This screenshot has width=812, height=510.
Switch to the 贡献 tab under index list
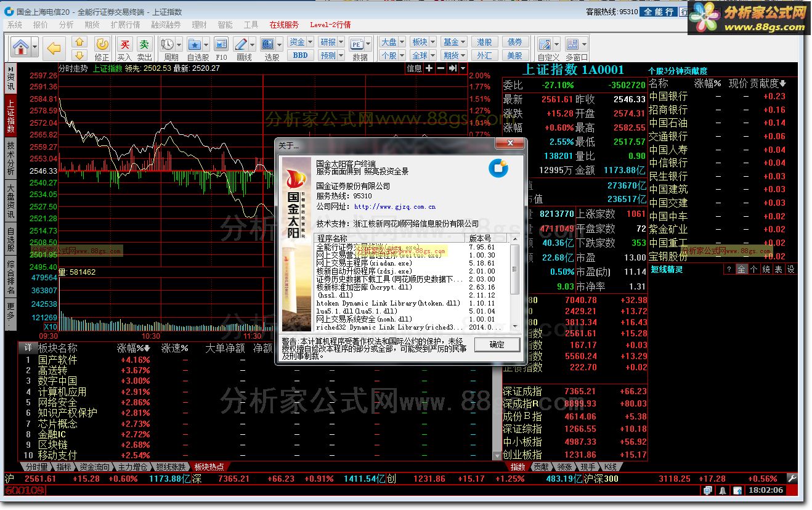tap(541, 467)
